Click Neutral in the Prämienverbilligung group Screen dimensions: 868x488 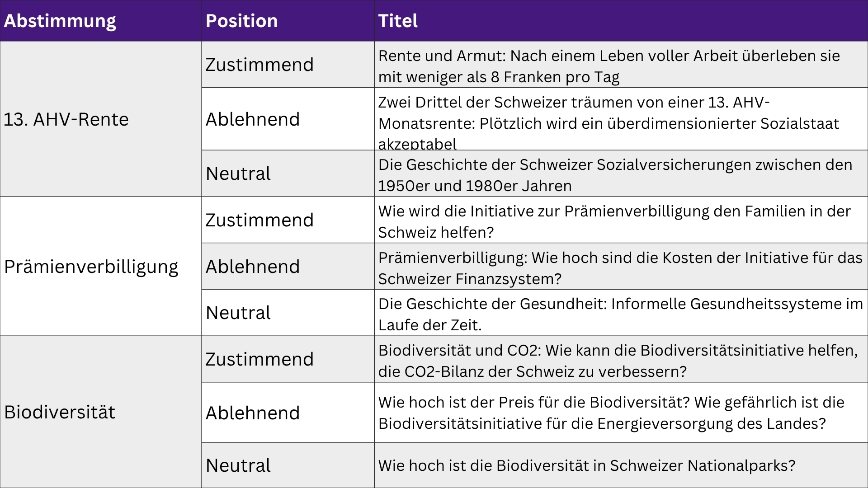(238, 313)
